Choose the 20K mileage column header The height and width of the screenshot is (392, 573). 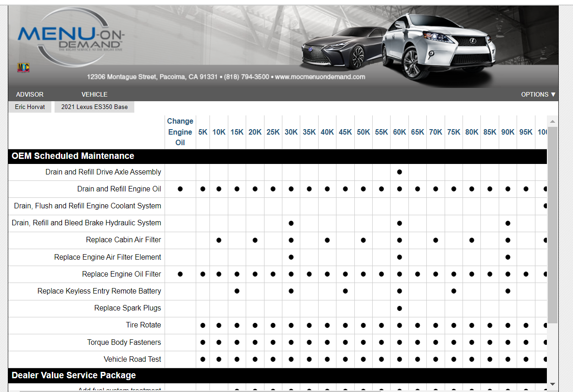(255, 132)
